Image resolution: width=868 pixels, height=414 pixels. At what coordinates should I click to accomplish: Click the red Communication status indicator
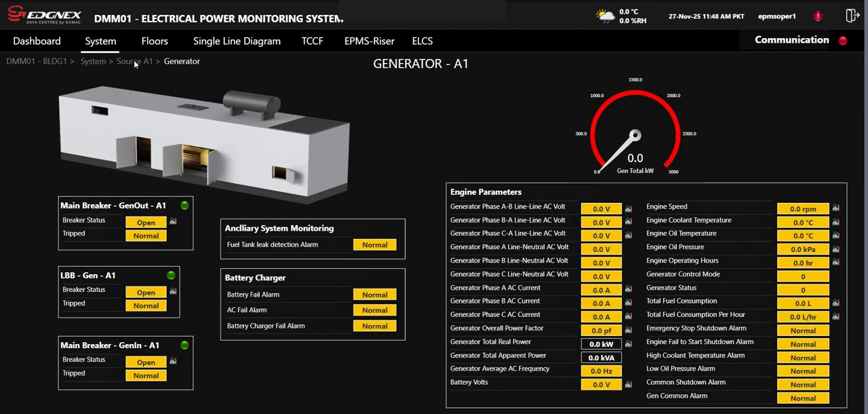click(843, 41)
